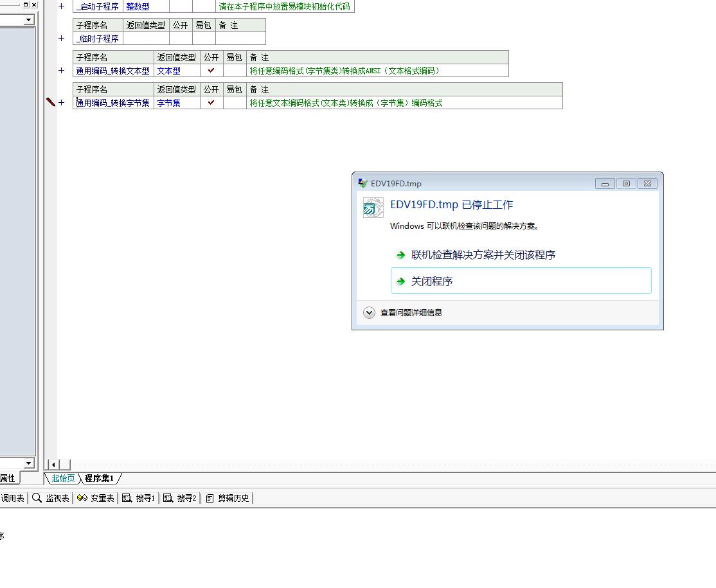Click 公开 cell of _临时子程序
716x588 pixels.
point(181,39)
